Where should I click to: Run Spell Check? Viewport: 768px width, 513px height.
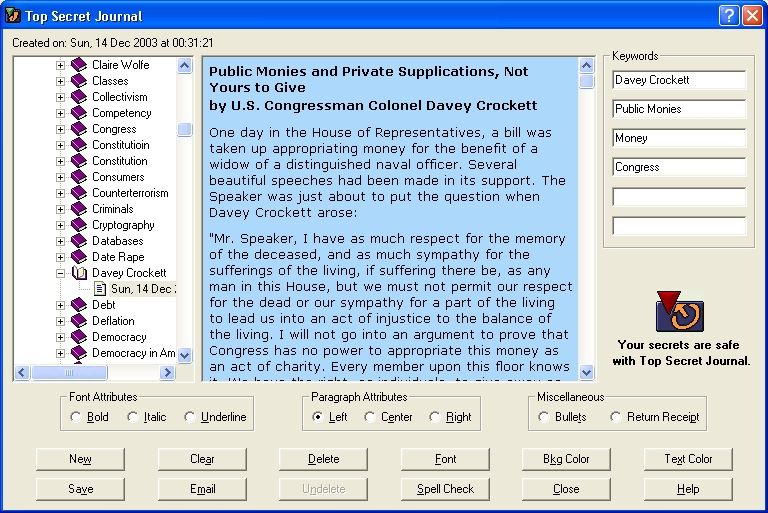click(445, 489)
